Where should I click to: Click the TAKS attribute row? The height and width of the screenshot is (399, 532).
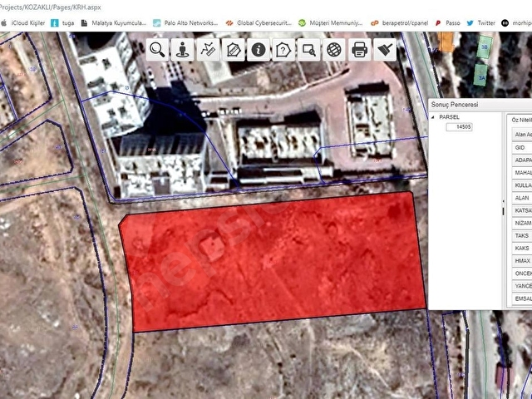(522, 235)
